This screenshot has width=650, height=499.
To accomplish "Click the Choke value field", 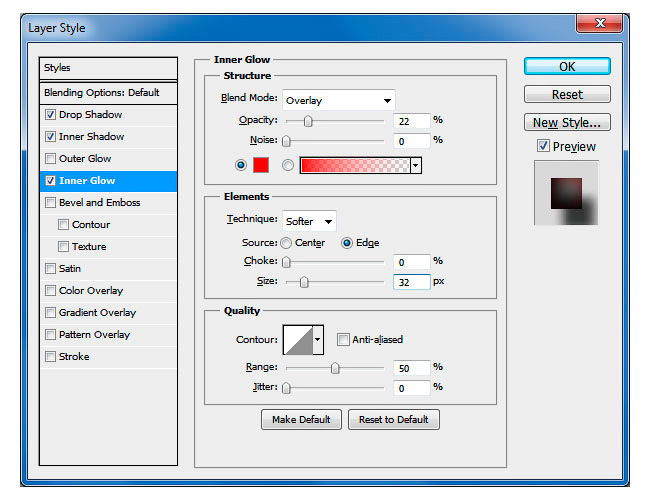I will (412, 262).
